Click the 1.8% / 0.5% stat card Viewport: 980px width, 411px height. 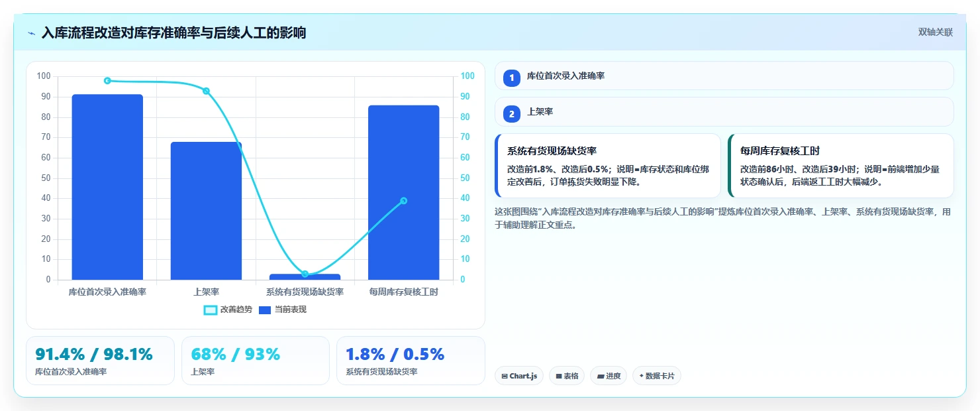(411, 361)
